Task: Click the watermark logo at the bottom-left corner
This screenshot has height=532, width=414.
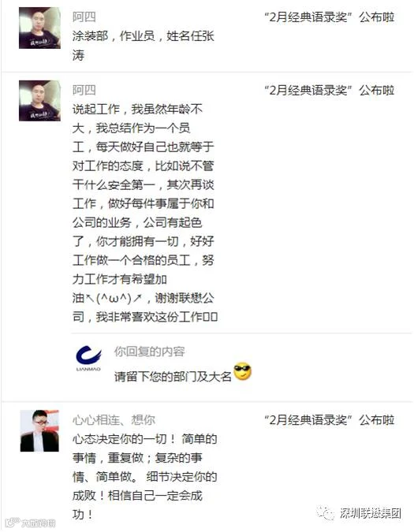Action: 12,523
